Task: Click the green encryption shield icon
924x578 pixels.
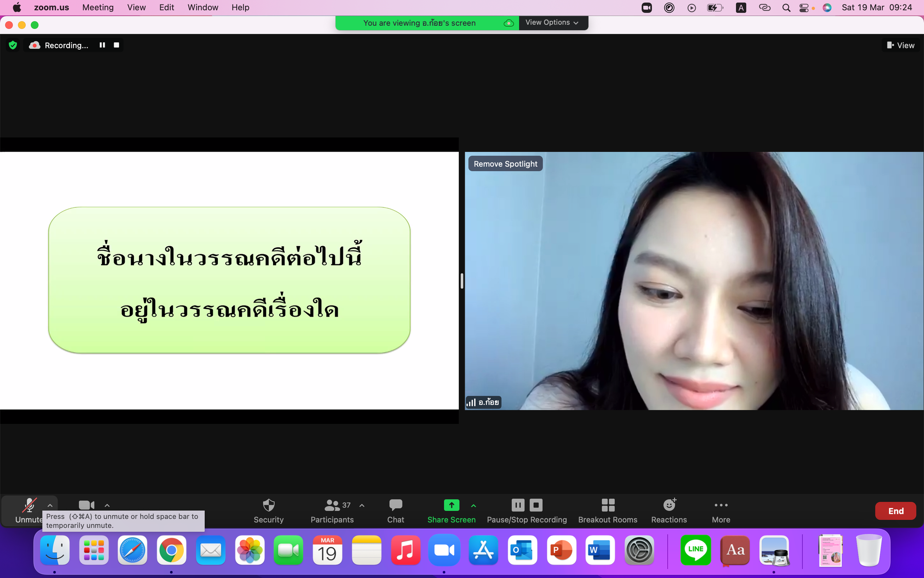Action: click(x=13, y=45)
